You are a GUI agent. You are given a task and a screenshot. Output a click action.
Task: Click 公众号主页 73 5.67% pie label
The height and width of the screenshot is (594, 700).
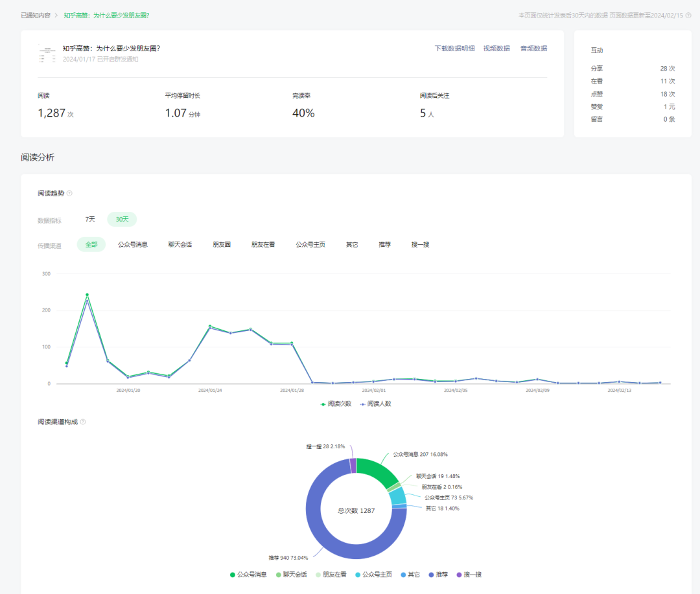coord(449,497)
